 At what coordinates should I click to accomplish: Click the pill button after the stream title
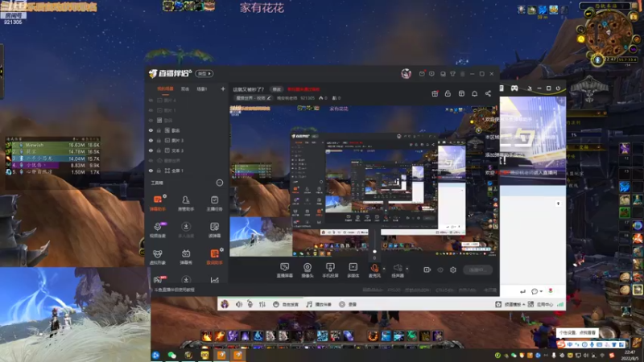(276, 89)
